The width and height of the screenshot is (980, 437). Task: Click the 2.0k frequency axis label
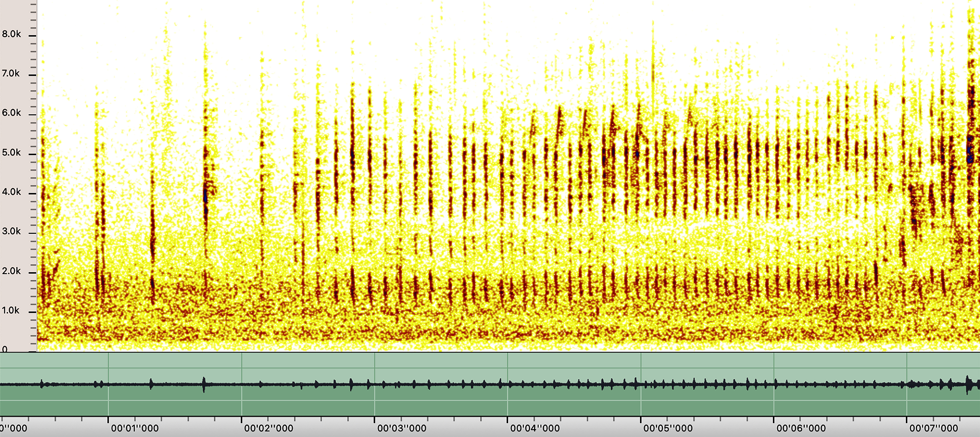[x=11, y=271]
